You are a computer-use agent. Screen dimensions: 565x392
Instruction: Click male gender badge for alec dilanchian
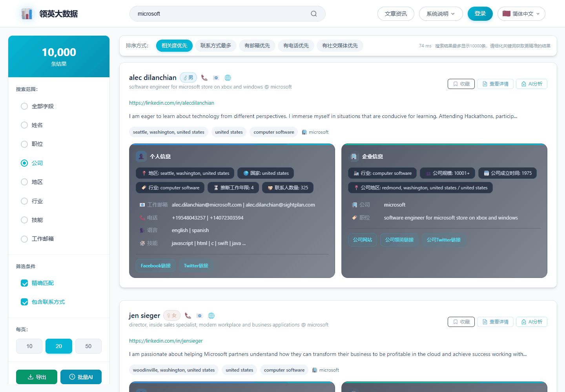click(188, 78)
